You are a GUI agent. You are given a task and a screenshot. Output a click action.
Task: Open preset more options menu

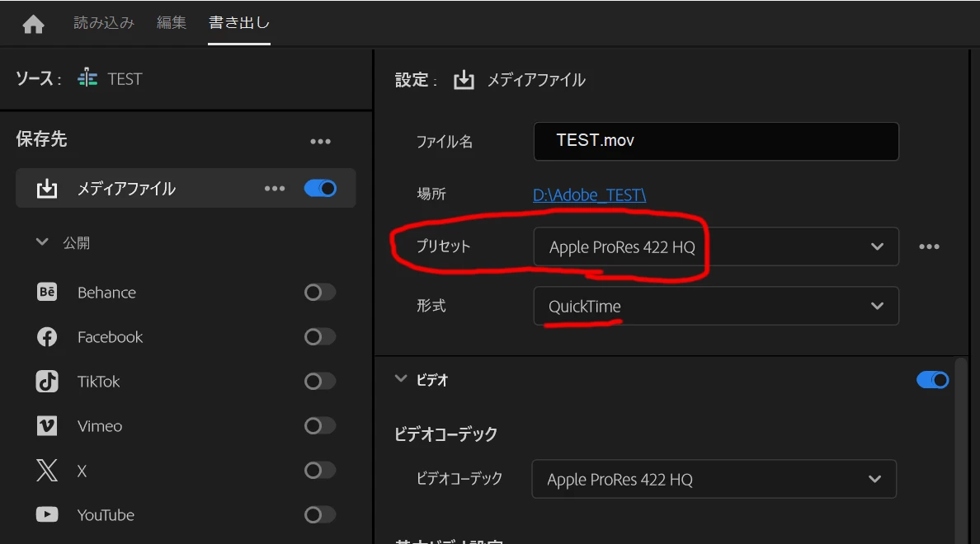[930, 246]
